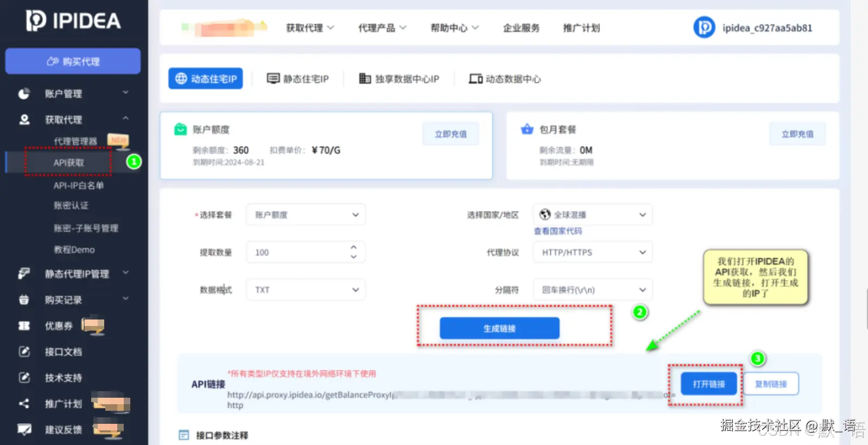Viewport: 868px width, 445px height.
Task: Click the 推广计划 share icon in sidebar
Action: click(24, 404)
